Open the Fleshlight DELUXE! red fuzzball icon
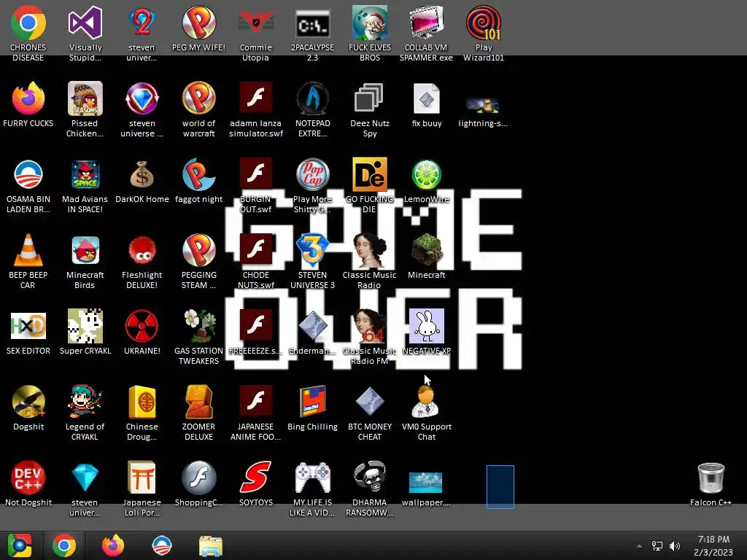The image size is (747, 560). [142, 250]
